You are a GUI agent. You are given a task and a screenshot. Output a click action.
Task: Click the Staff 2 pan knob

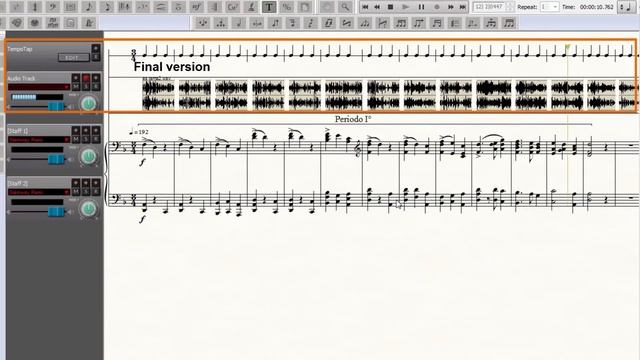88,209
